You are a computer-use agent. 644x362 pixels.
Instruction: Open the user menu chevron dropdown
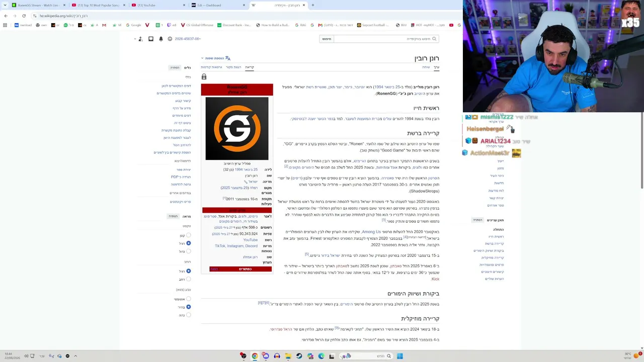(x=135, y=39)
